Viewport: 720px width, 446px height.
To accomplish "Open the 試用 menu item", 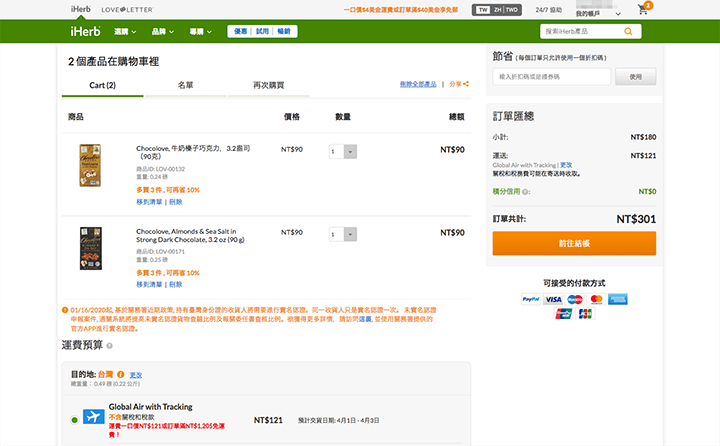I will [262, 31].
